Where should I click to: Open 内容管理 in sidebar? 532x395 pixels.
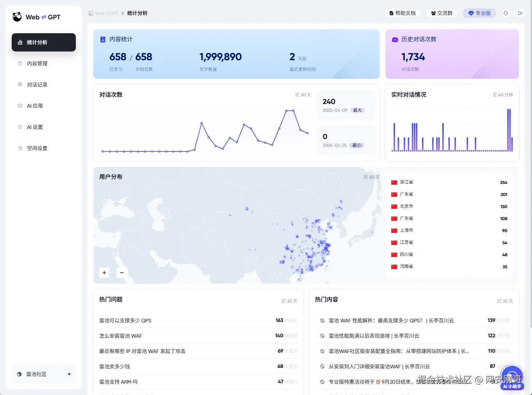[x=44, y=64]
